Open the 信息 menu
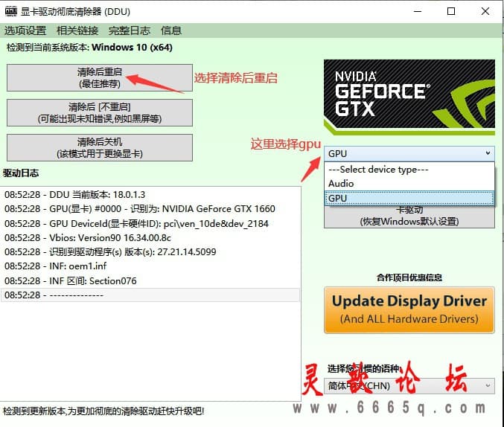This screenshot has width=504, height=427. 171,30
